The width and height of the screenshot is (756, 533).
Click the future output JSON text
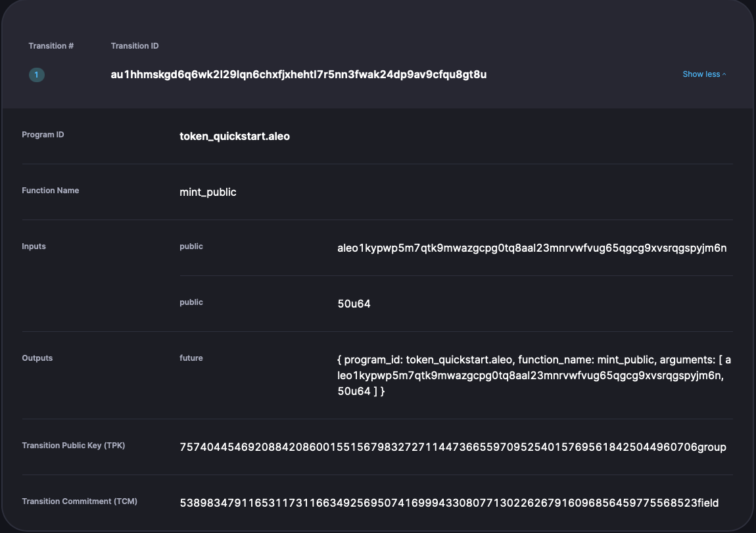[534, 375]
